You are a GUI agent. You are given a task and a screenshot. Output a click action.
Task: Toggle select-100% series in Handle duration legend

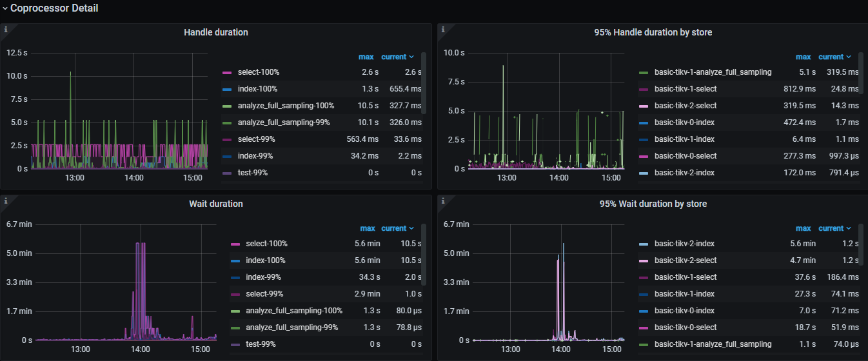tap(258, 72)
